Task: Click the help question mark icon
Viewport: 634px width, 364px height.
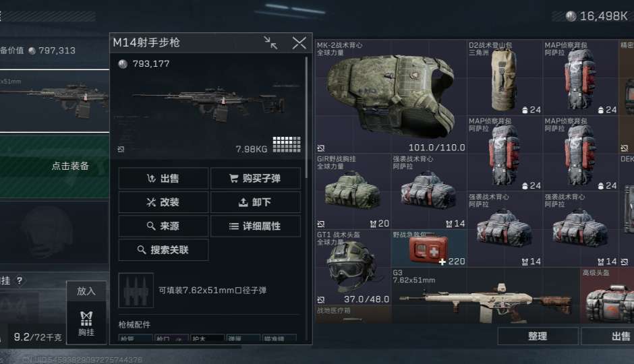Action: coord(20,280)
